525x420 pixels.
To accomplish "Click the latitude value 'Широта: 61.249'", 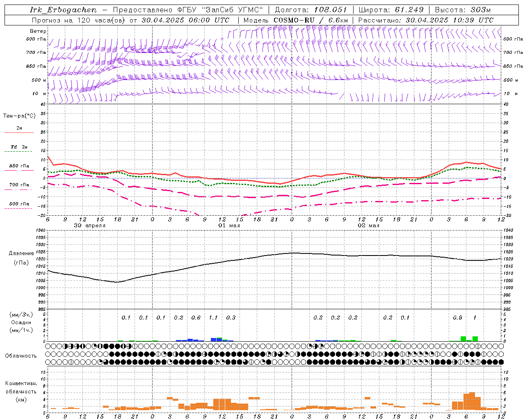I will 391,10.
